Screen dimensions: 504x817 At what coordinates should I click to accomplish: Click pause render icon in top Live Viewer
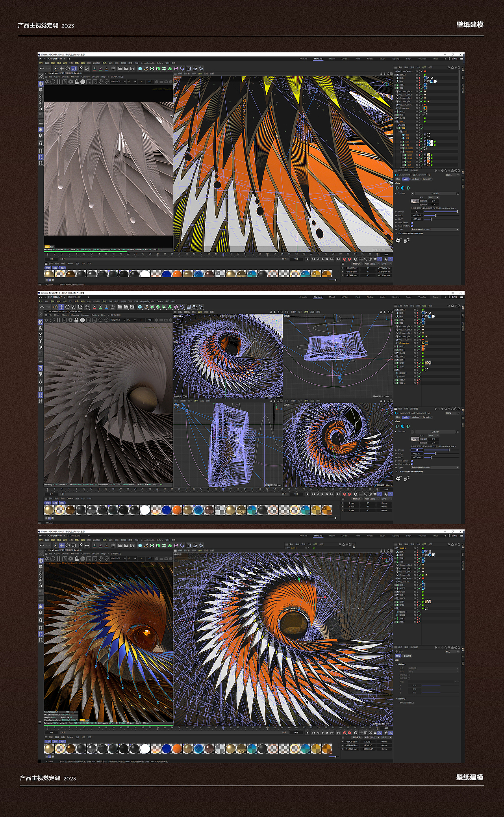coord(59,82)
